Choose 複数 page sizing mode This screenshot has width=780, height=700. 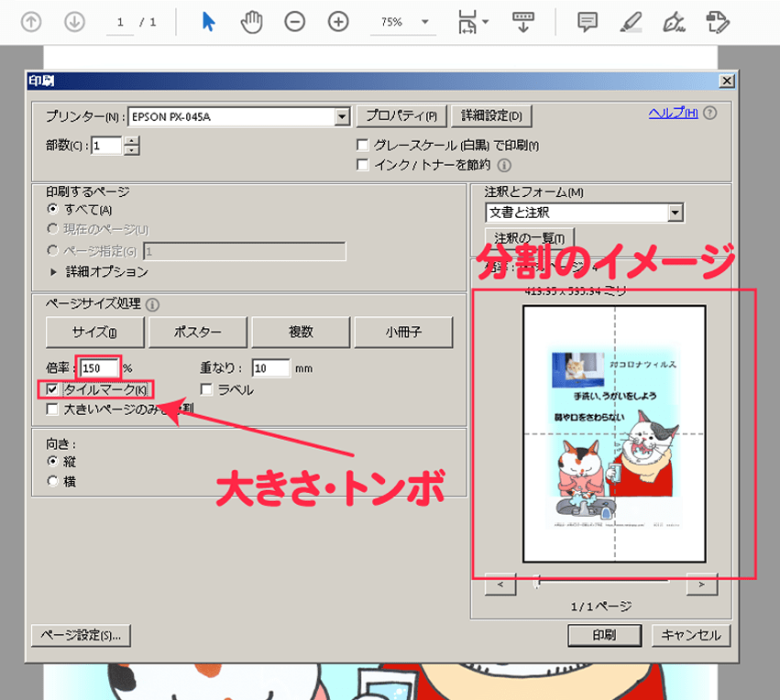[301, 332]
